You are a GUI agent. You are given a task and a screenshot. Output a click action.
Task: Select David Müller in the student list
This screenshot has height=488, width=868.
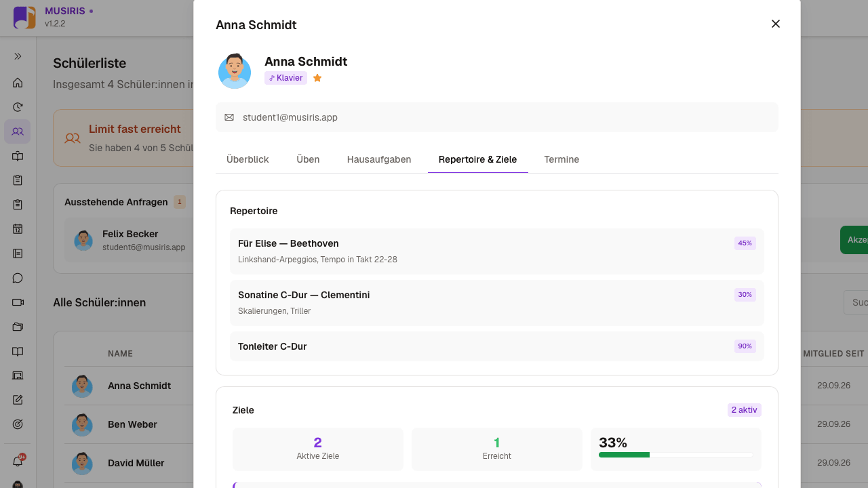coord(136,463)
